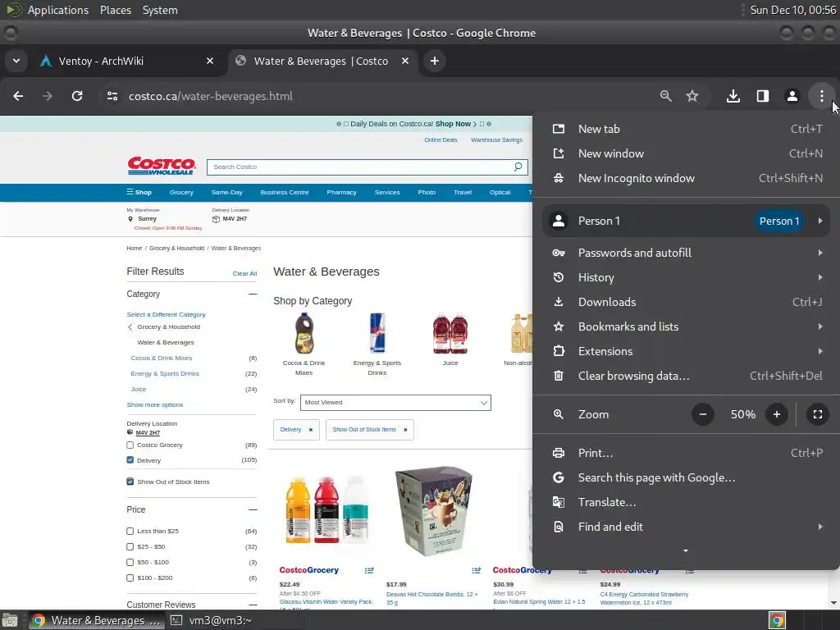Viewport: 840px width, 630px height.
Task: Open the Chrome downloads toolbar icon
Action: (x=733, y=96)
